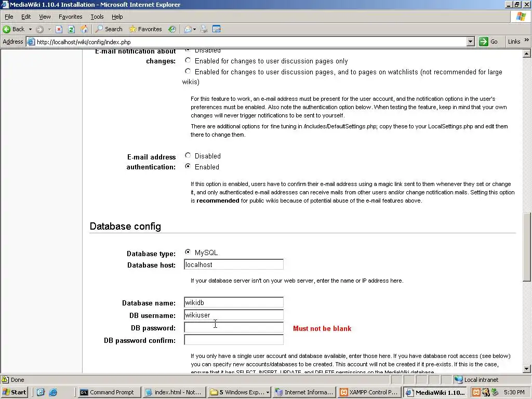Select 'Enabled for changes to user discussion pages only'
The image size is (532, 399).
(x=188, y=60)
